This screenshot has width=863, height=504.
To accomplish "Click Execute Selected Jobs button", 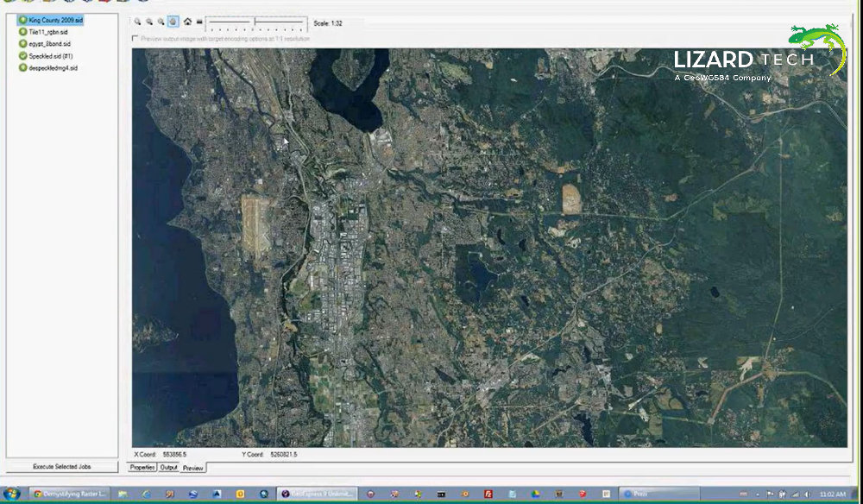I will click(x=62, y=467).
